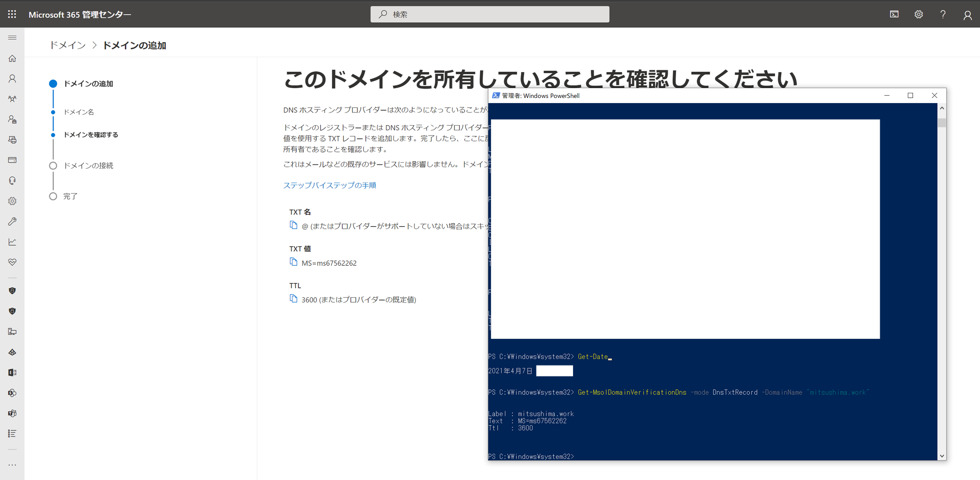Click the PowerShell scrollbar thumb

pyautogui.click(x=942, y=123)
